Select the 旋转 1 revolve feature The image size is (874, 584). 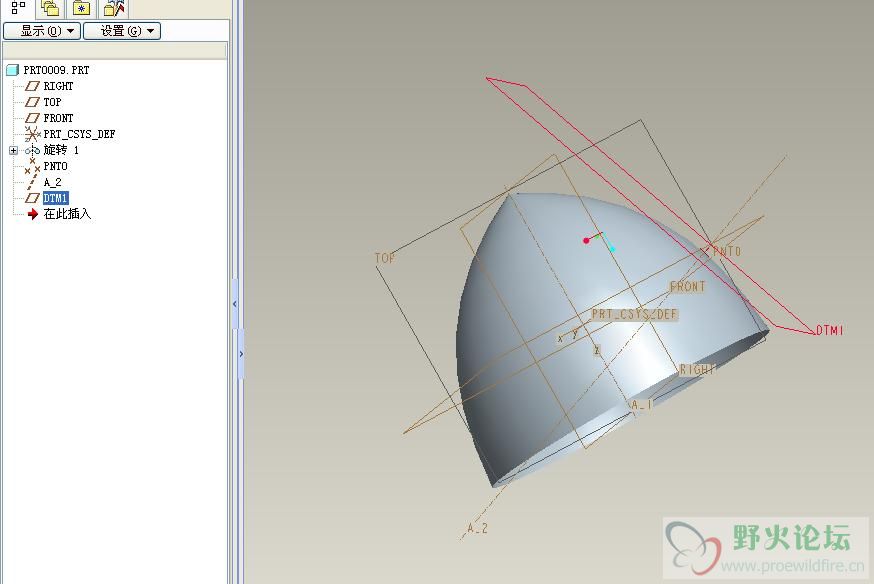pyautogui.click(x=61, y=150)
